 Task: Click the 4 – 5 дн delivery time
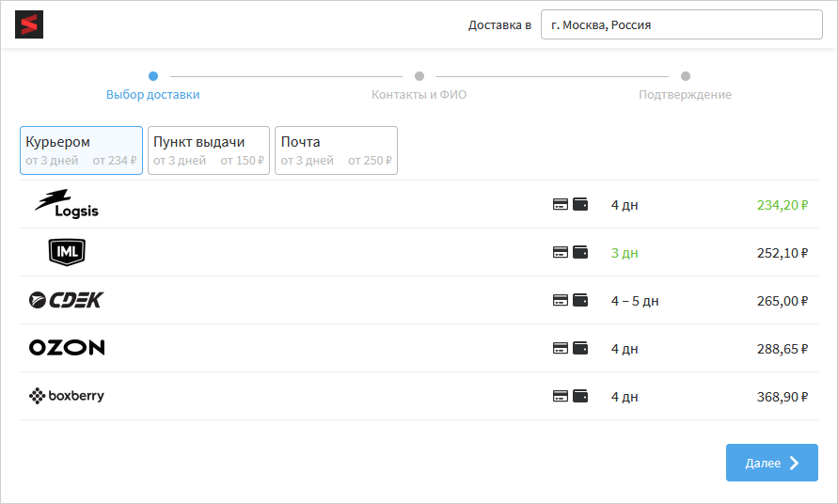pos(635,301)
